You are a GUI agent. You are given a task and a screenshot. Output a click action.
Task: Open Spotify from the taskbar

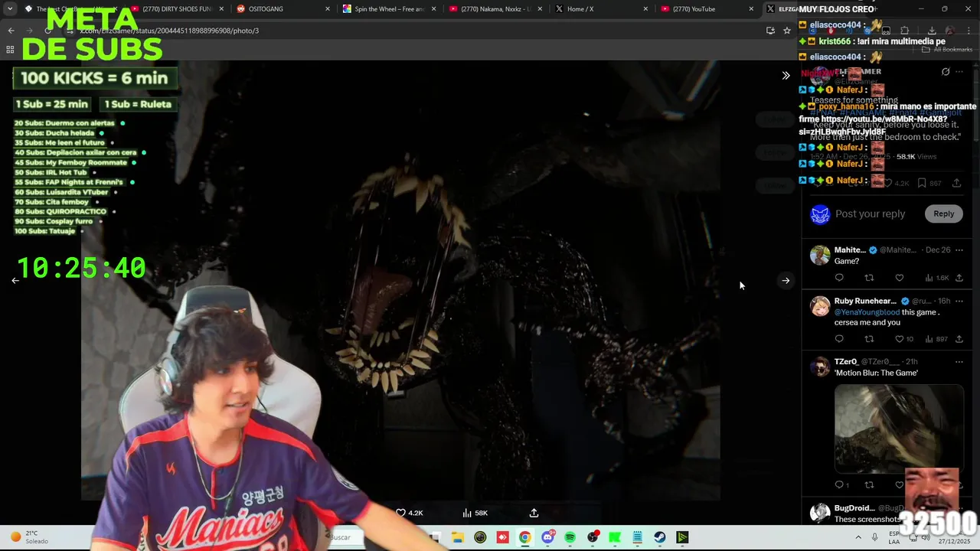point(570,537)
